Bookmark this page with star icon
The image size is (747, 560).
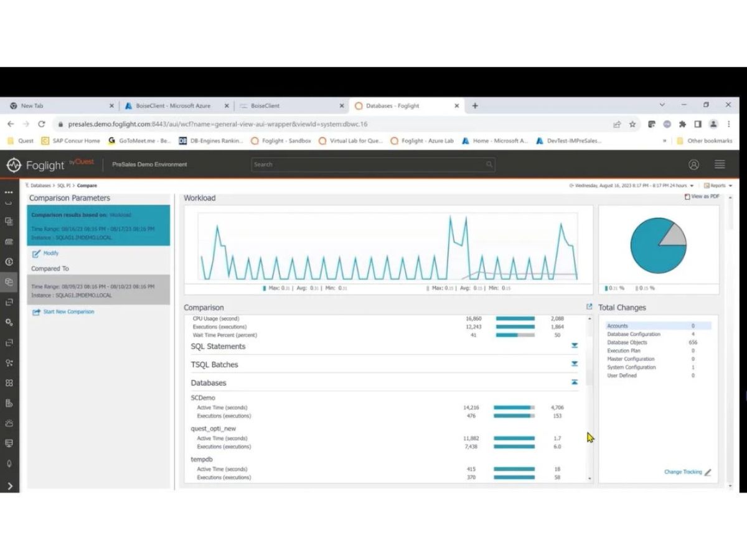632,124
